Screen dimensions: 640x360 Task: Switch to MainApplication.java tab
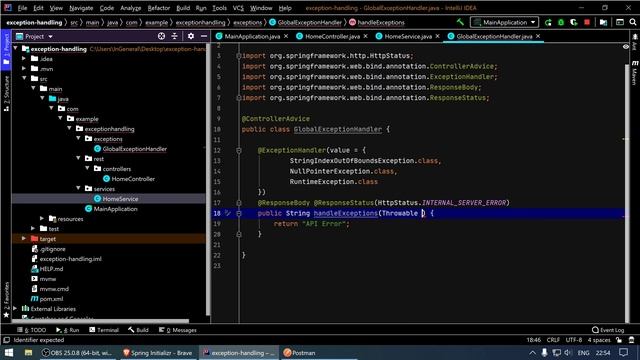[x=252, y=36]
